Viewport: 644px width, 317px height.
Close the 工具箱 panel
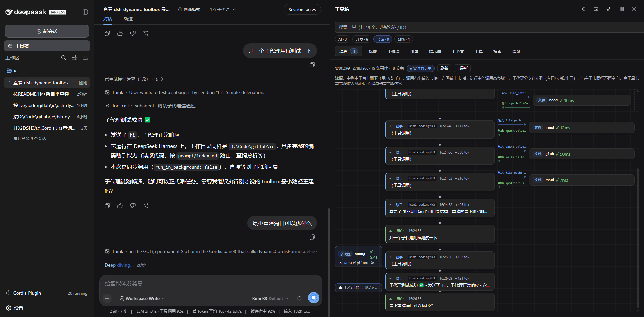pyautogui.click(x=634, y=9)
